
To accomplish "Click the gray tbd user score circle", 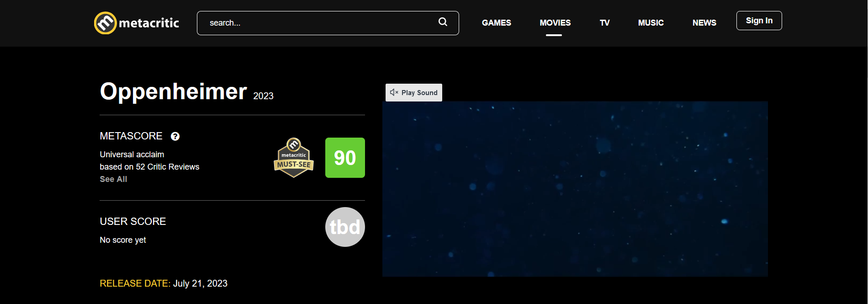I will coord(345,227).
